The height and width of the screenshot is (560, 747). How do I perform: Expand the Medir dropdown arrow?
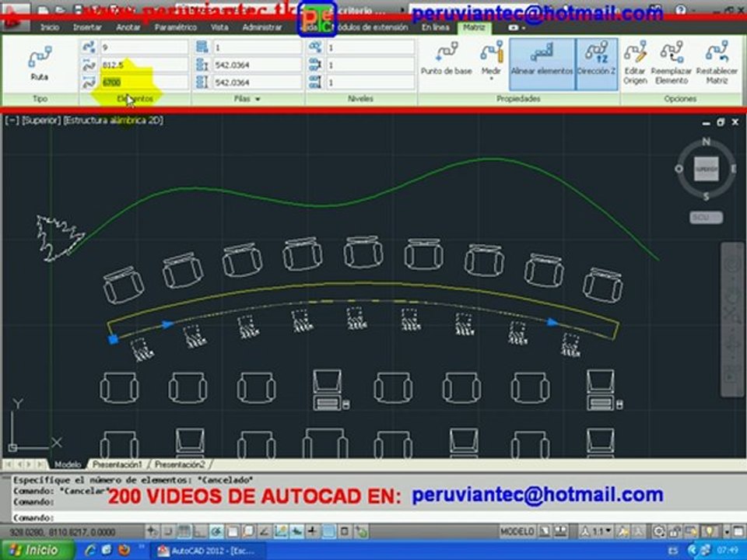pyautogui.click(x=491, y=79)
